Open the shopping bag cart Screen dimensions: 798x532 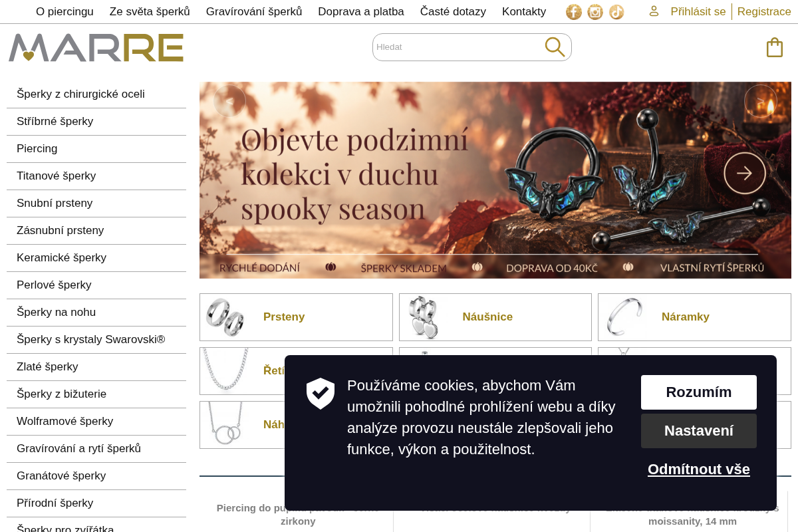pos(775,47)
